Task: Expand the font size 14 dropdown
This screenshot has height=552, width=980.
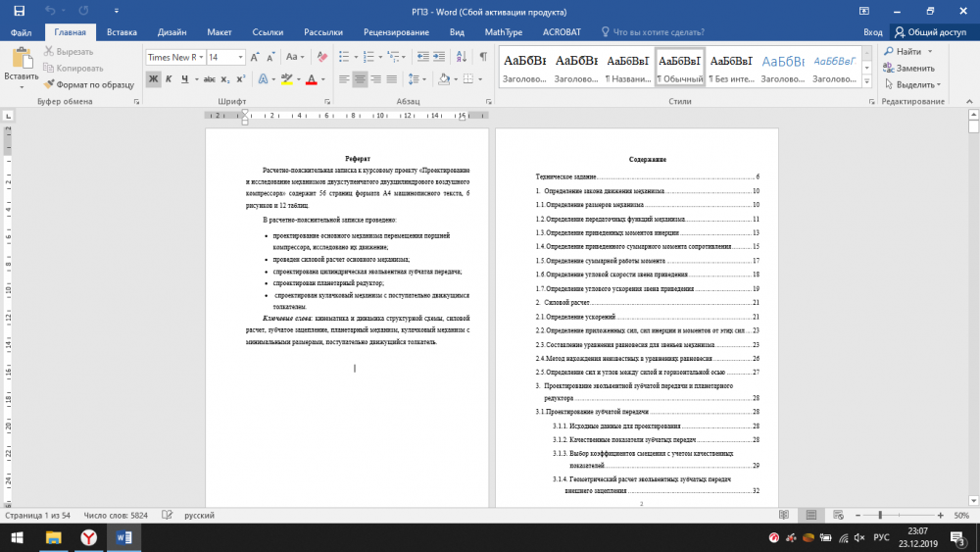Action: click(x=240, y=57)
